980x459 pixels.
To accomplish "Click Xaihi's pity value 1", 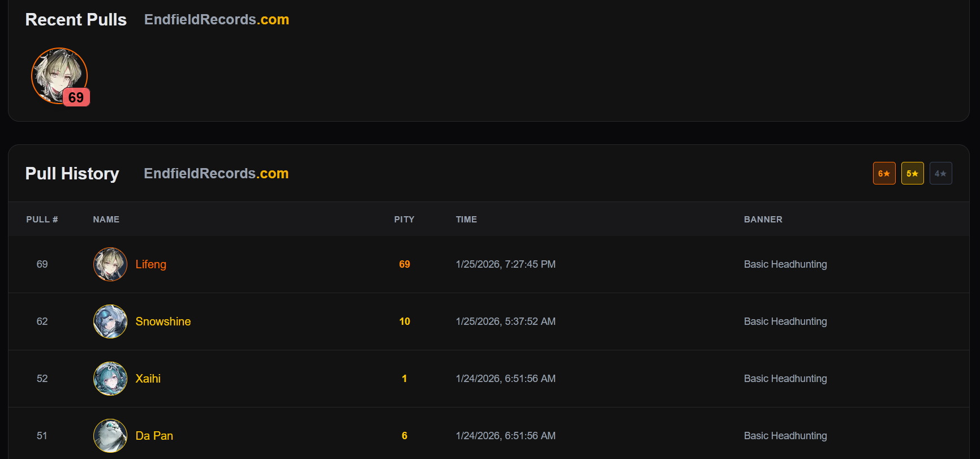I will tap(405, 379).
